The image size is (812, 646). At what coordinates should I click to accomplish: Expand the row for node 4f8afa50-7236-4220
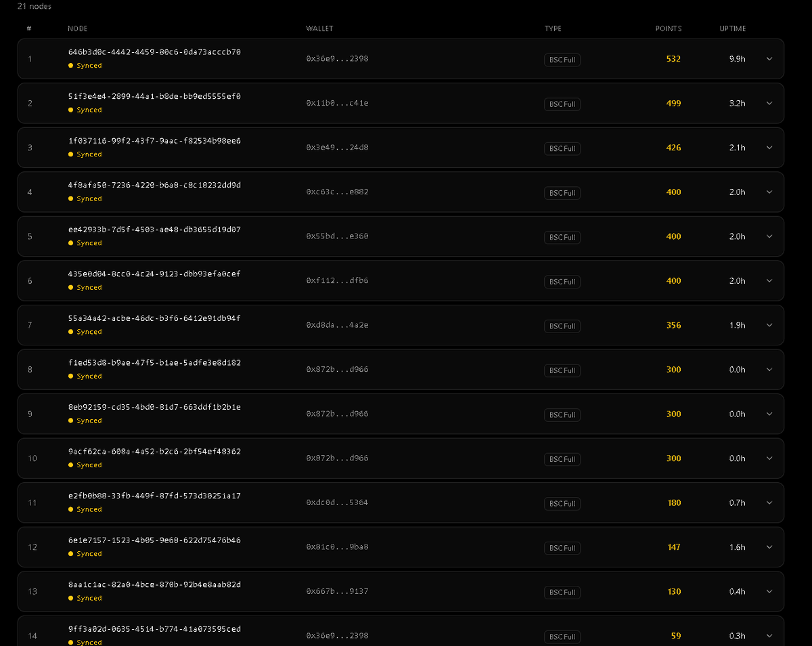pos(769,192)
